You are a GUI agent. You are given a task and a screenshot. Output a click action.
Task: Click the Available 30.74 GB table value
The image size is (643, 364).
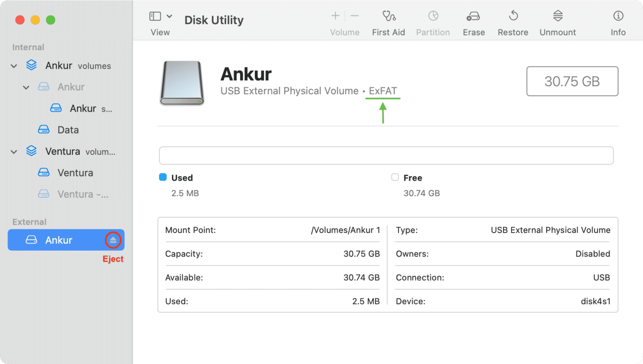coord(362,277)
